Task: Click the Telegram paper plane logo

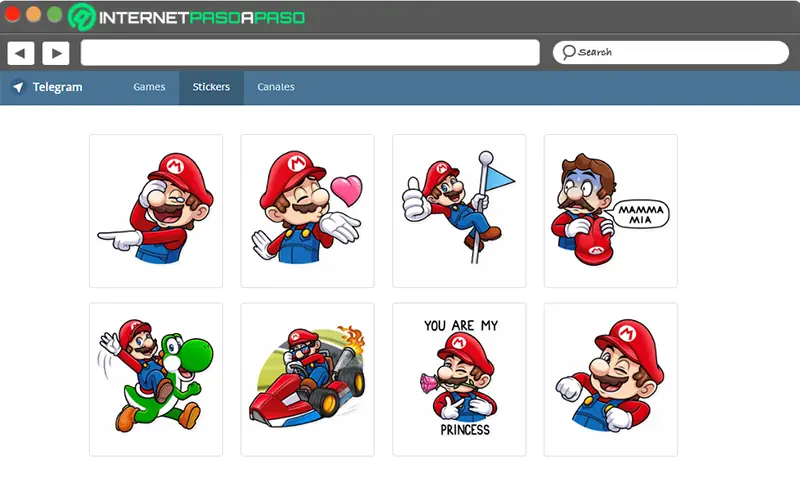Action: click(18, 87)
